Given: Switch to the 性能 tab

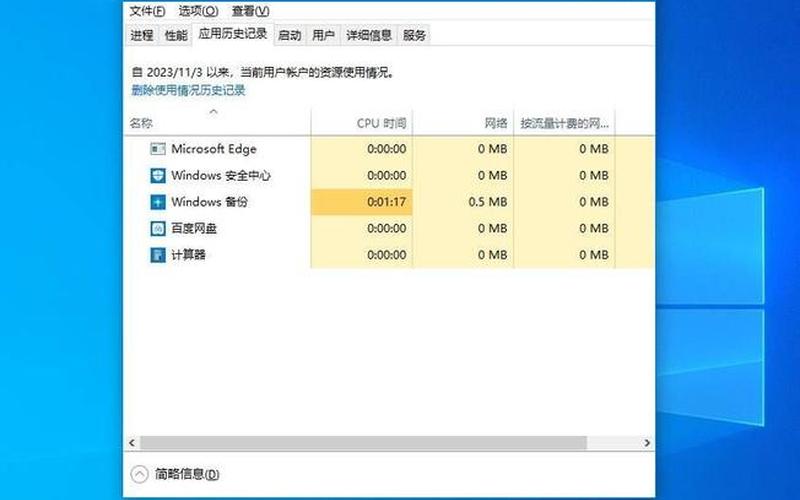Looking at the screenshot, I should point(176,35).
